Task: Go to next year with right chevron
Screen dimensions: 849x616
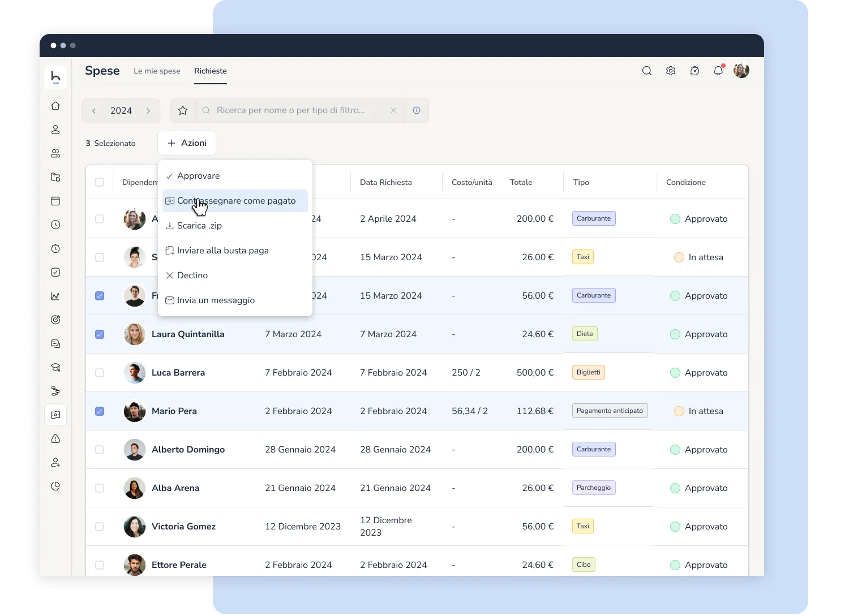Action: tap(148, 111)
